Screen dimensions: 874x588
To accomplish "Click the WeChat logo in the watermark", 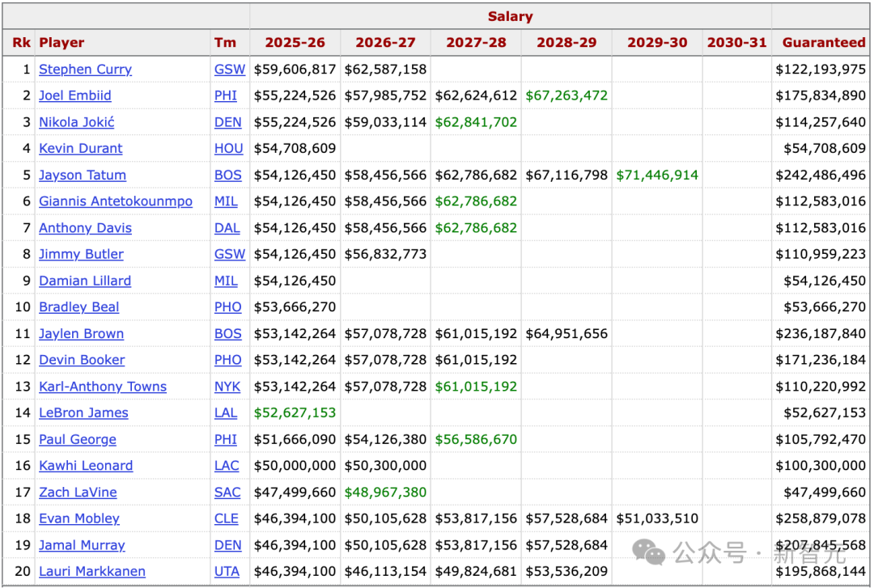I will (x=649, y=552).
